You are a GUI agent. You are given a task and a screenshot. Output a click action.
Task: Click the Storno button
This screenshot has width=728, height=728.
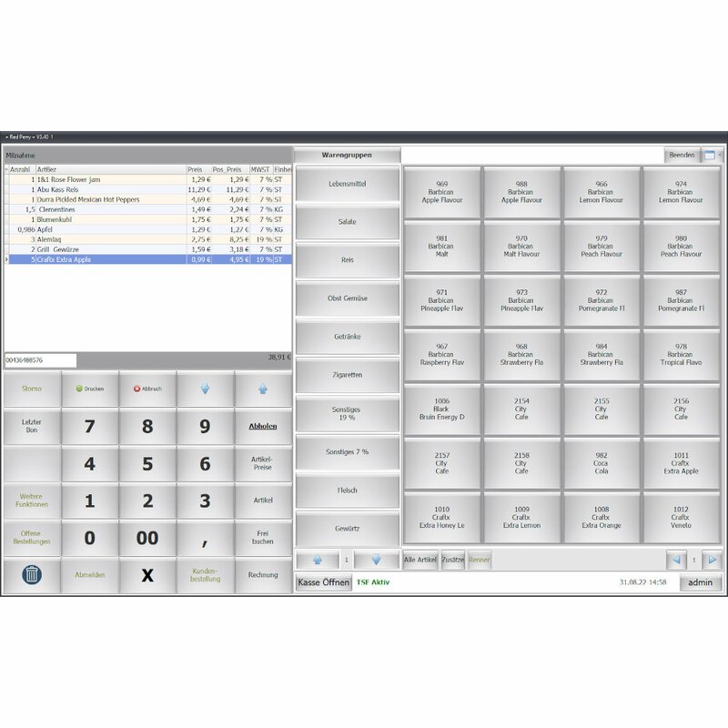tap(32, 389)
